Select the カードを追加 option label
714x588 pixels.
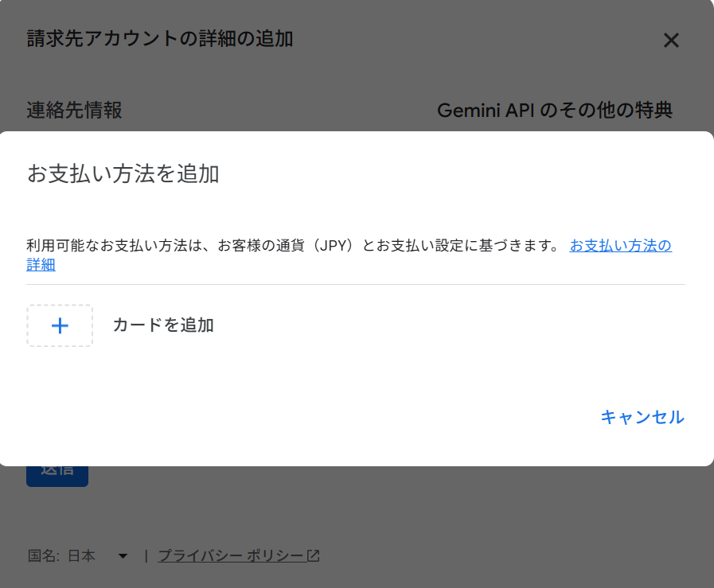tap(163, 325)
